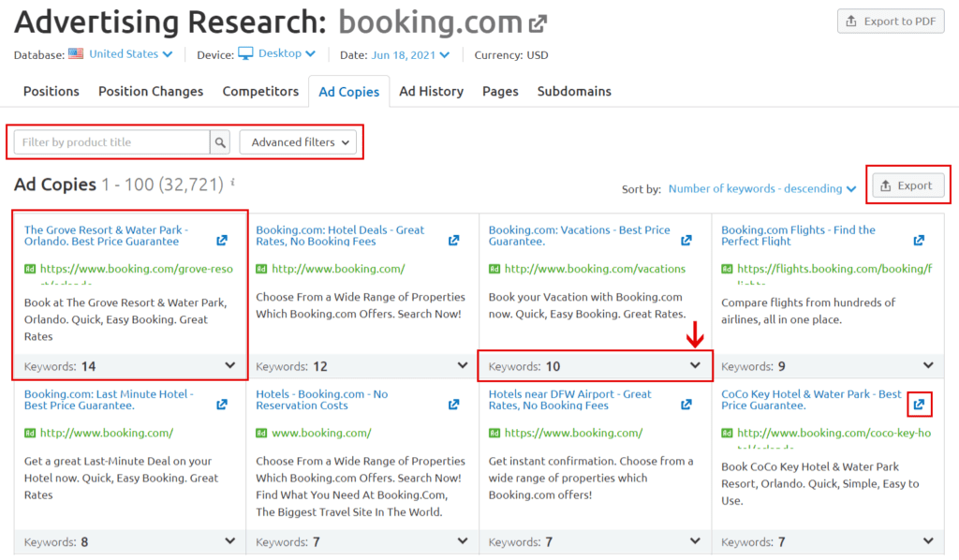Click the Currency: USD label
This screenshot has width=959, height=560.
point(511,55)
